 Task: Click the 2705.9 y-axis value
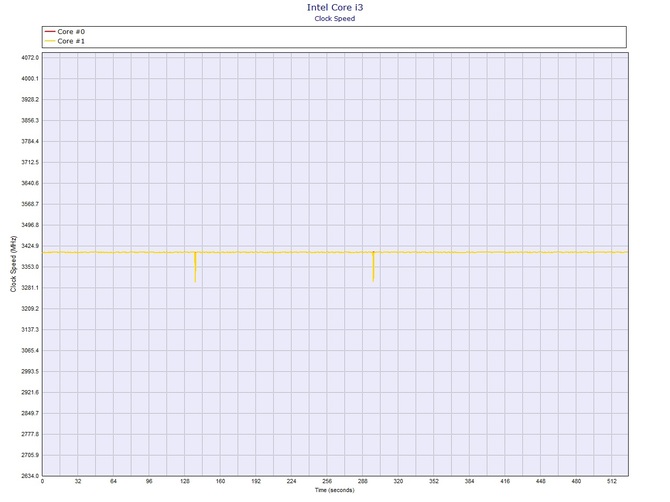[x=30, y=455]
